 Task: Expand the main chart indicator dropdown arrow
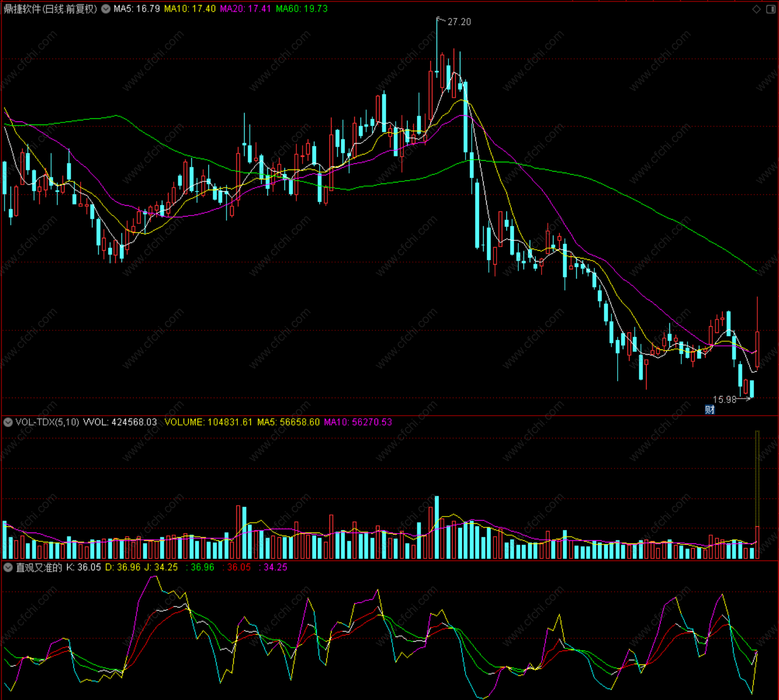pyautogui.click(x=106, y=9)
